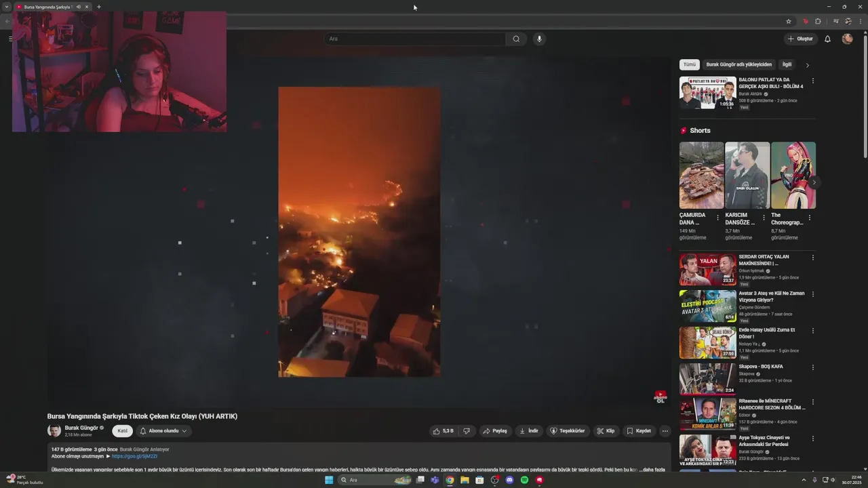Show more filter chips with arrow
This screenshot has height=488, width=868.
pos(807,65)
